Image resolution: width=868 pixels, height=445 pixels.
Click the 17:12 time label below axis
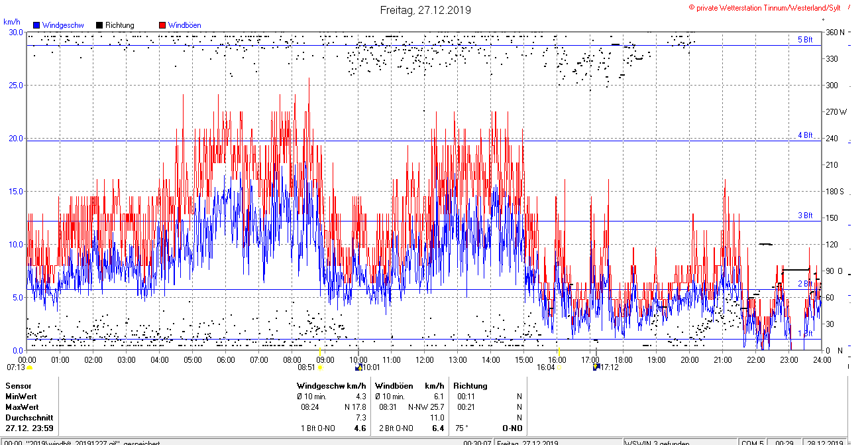point(609,367)
